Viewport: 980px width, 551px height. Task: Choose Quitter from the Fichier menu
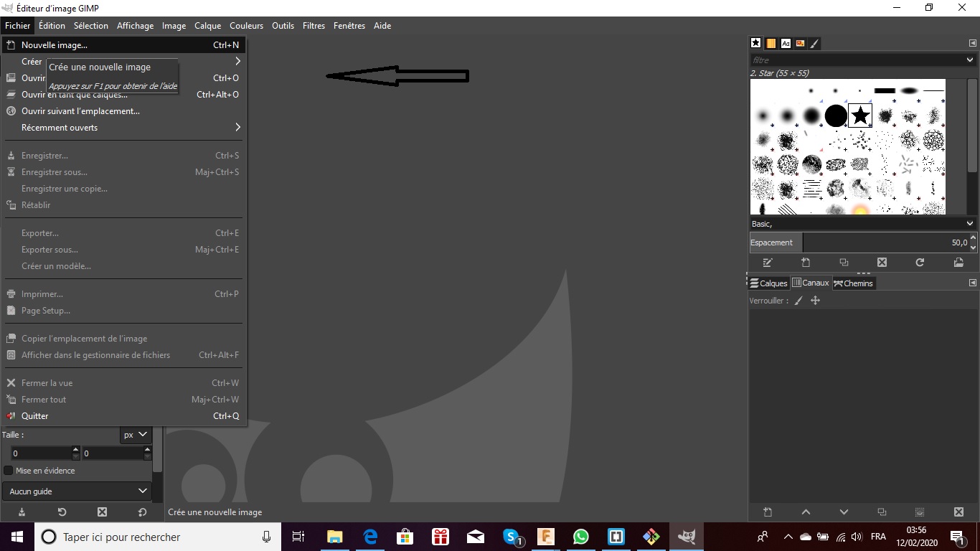(x=124, y=416)
